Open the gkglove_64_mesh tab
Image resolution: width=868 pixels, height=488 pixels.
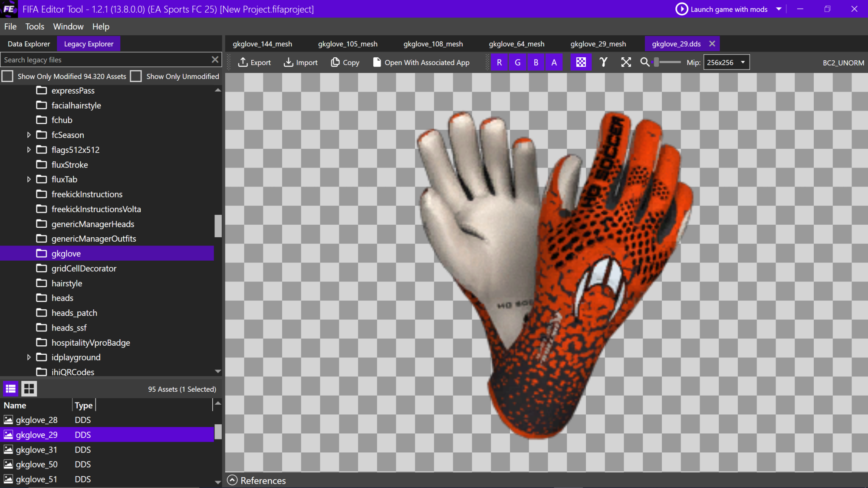[x=516, y=44]
